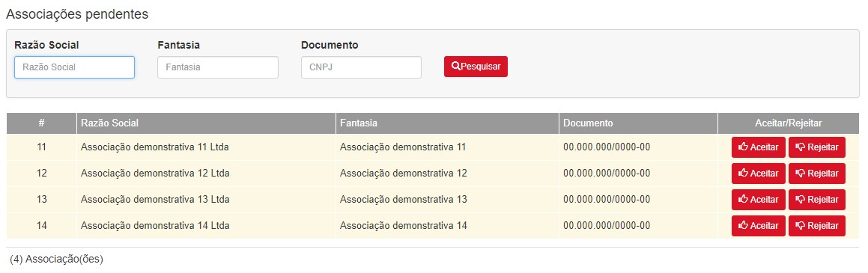
Task: Click the CNPJ Documento field
Action: (361, 67)
